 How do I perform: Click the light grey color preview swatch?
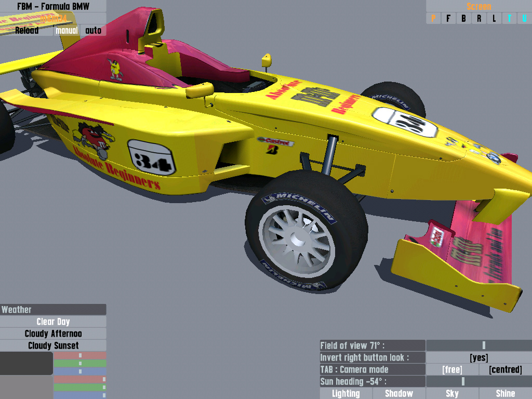pyautogui.click(x=26, y=387)
